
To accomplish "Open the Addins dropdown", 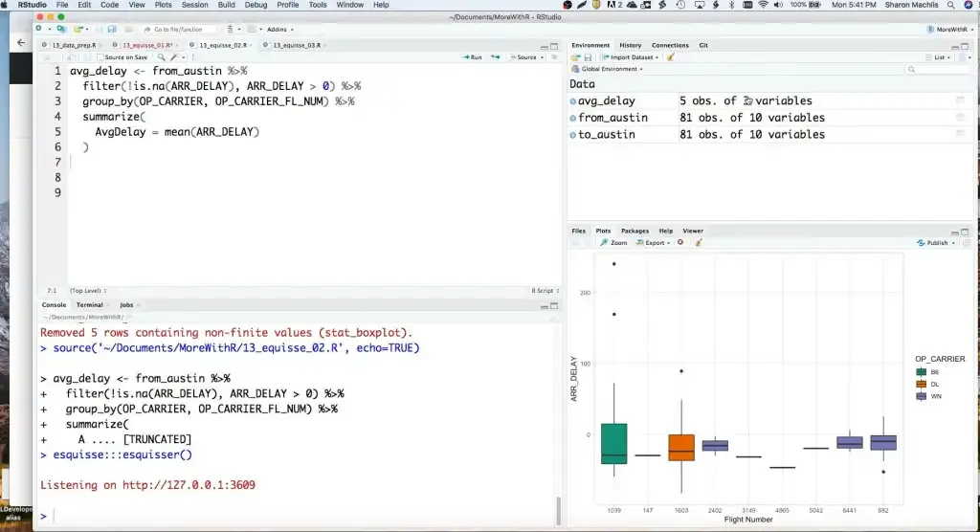I will click(x=280, y=29).
